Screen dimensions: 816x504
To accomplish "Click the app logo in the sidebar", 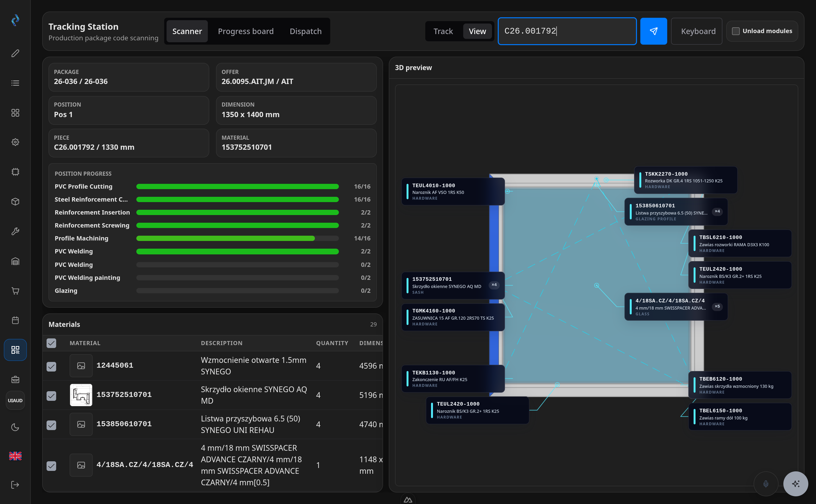I will click(x=15, y=20).
